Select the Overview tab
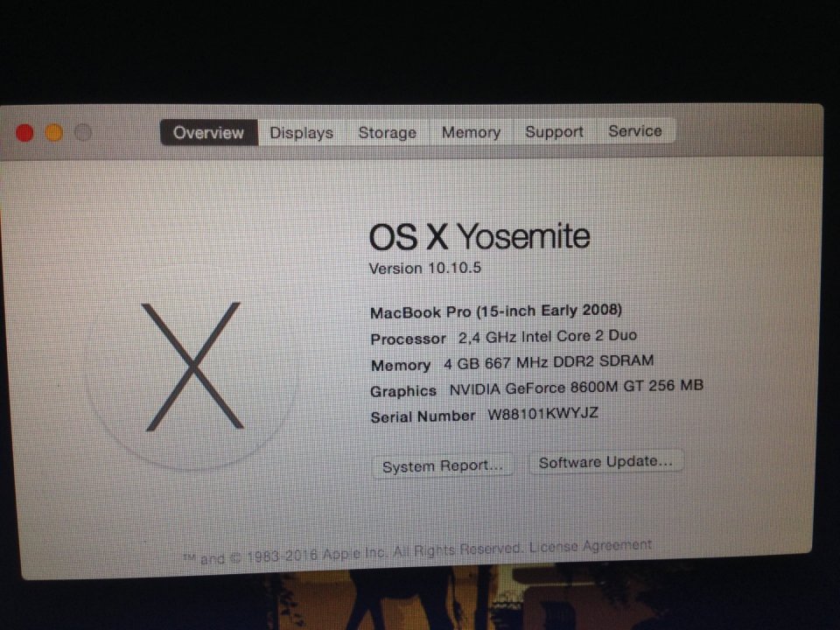The height and width of the screenshot is (630, 840). point(208,132)
